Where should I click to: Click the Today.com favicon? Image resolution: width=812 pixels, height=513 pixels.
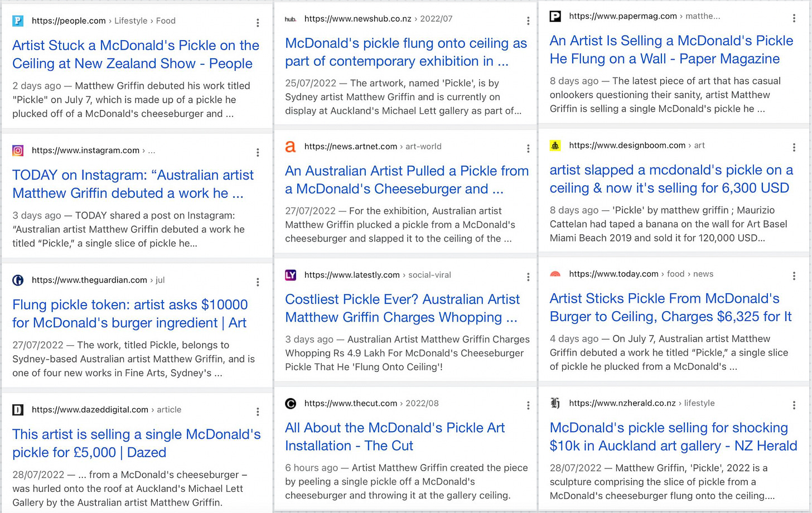click(x=555, y=274)
